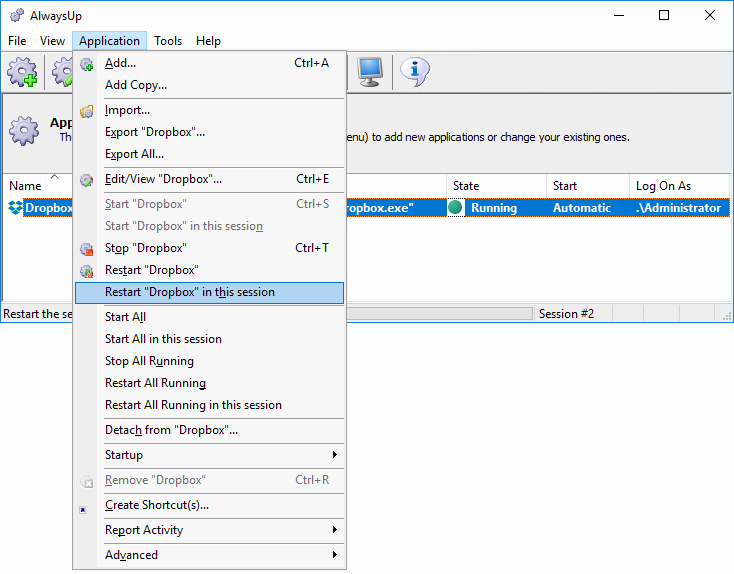
Task: Click the status bar resize grip
Action: [x=727, y=316]
